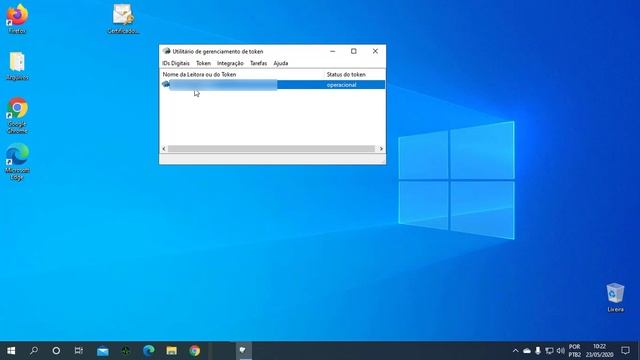Maximize the token utility window

[354, 51]
